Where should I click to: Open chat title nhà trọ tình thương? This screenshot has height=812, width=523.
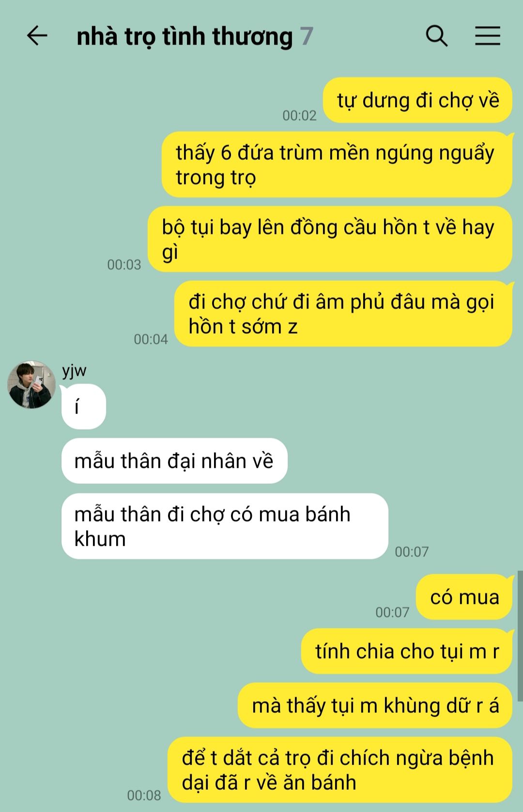[185, 36]
